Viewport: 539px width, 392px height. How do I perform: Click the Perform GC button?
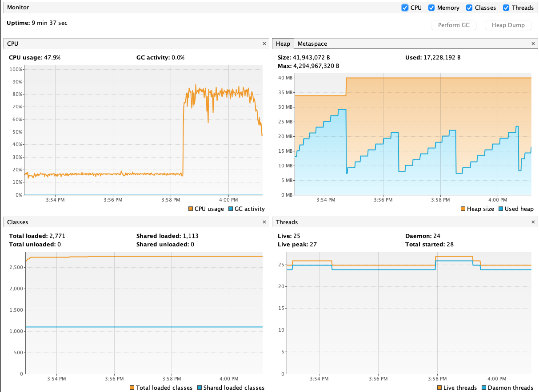click(x=454, y=25)
